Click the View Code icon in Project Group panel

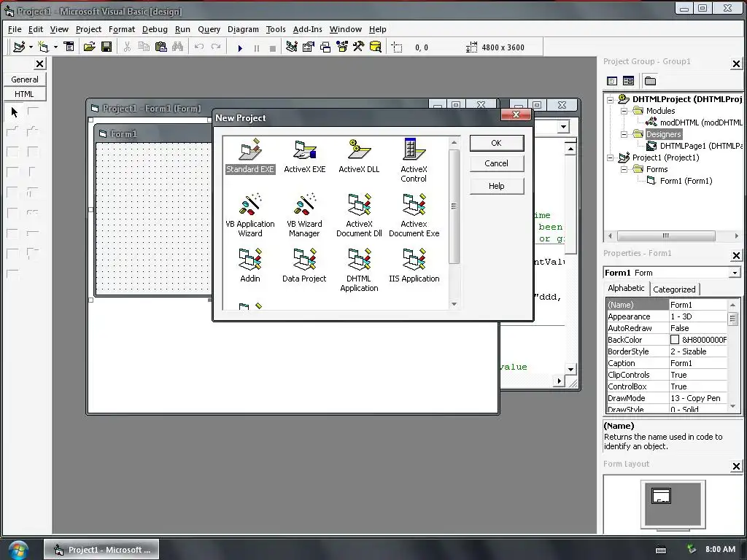(x=612, y=81)
